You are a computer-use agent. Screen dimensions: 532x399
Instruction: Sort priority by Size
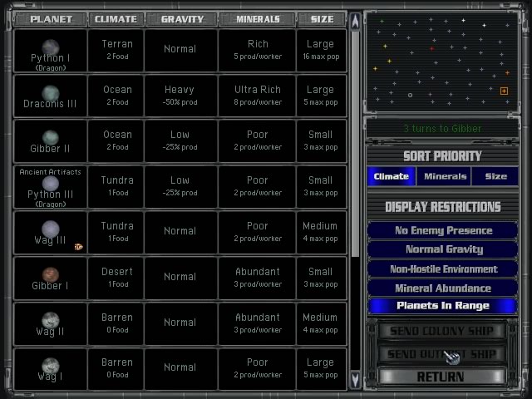click(x=495, y=176)
